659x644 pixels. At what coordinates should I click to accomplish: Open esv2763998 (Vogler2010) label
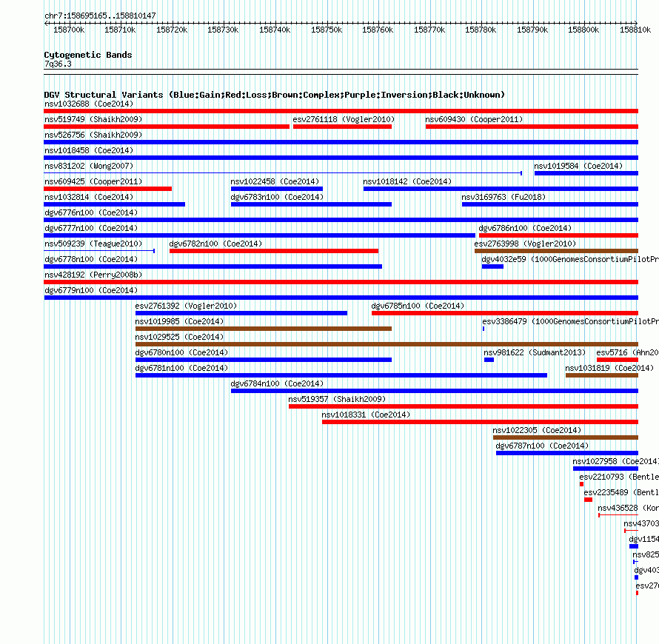coord(525,244)
